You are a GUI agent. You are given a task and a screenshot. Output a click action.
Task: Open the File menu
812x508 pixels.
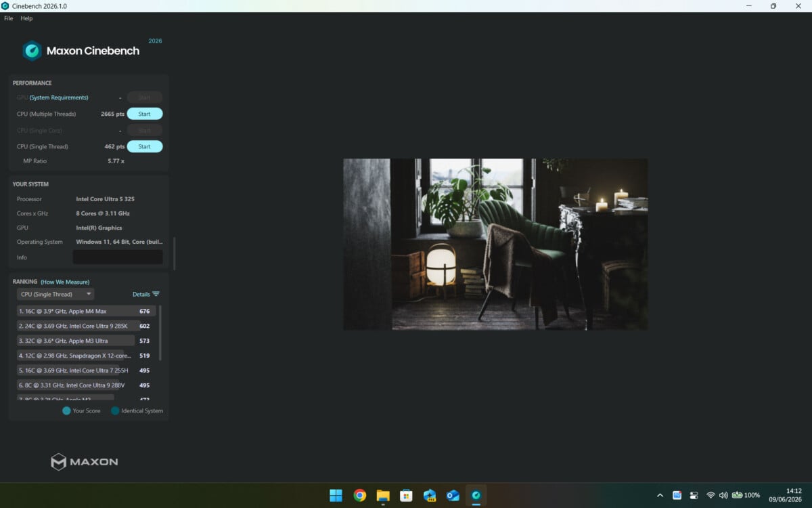point(8,18)
